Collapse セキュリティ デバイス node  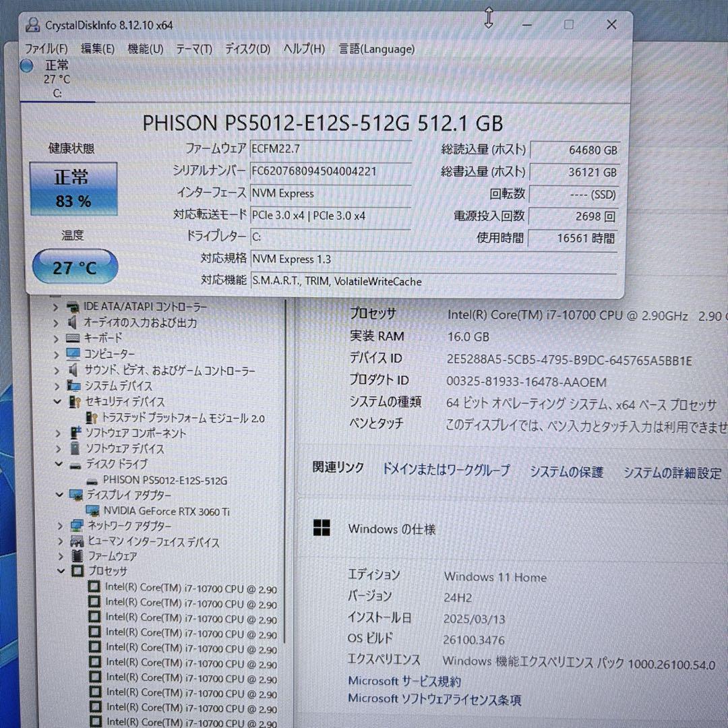pyautogui.click(x=57, y=402)
